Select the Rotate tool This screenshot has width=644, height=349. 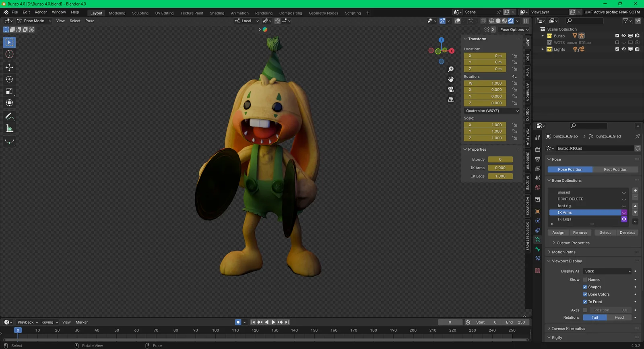click(9, 79)
